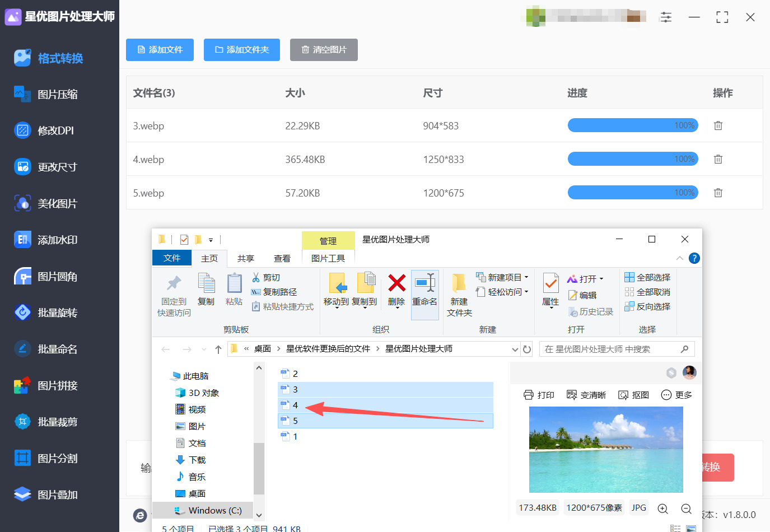Click 清空图片 button
Screen dimensions: 770x532
click(324, 50)
